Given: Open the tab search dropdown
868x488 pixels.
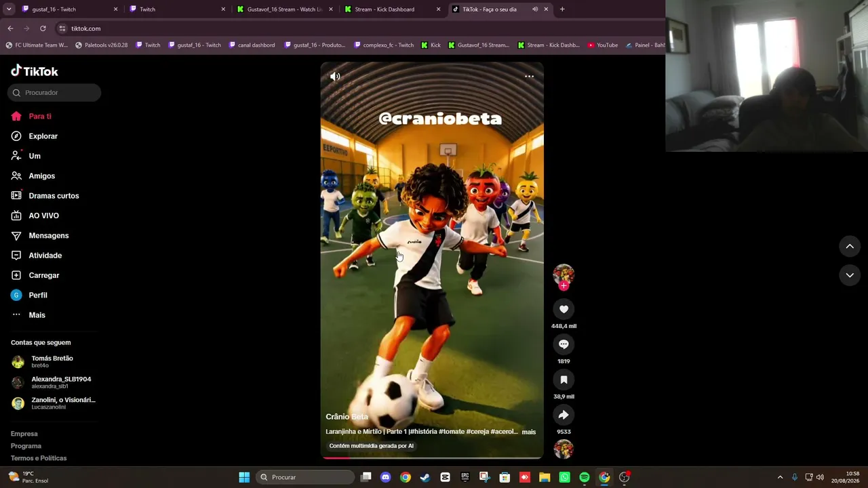Looking at the screenshot, I should [x=9, y=9].
